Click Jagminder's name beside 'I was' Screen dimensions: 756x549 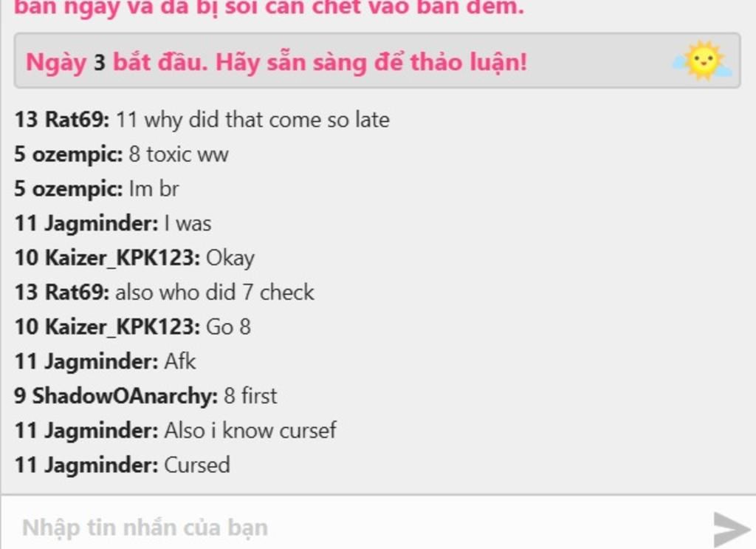(x=101, y=223)
